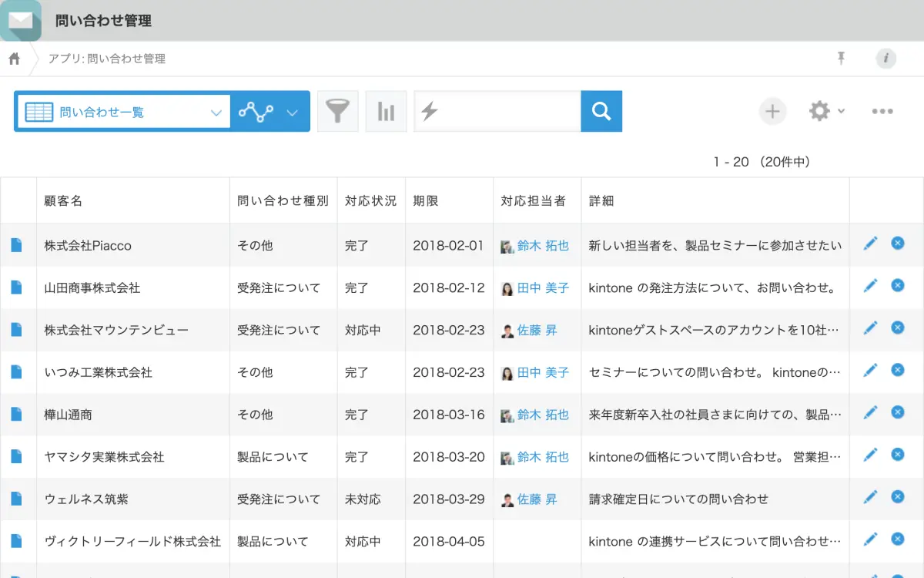Open assignee link 佐藤 昇 for 株式会社マウンテンビュー
This screenshot has height=578, width=924.
point(537,330)
